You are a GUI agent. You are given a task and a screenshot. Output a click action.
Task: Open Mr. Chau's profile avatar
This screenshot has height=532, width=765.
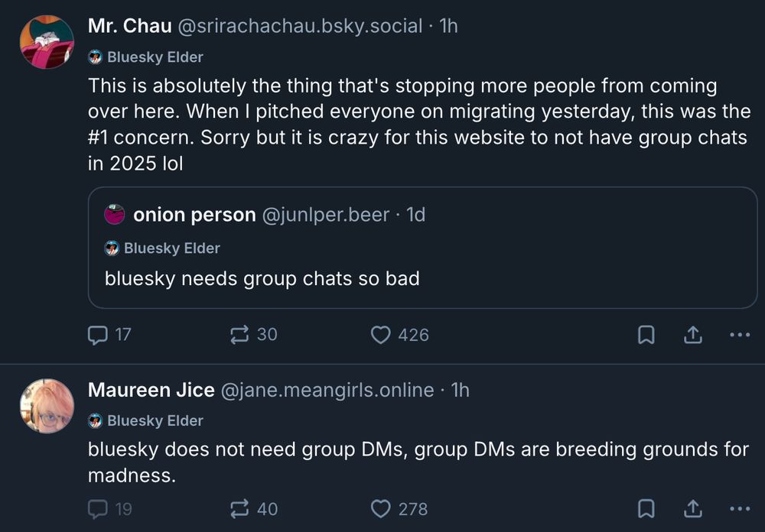pyautogui.click(x=47, y=42)
